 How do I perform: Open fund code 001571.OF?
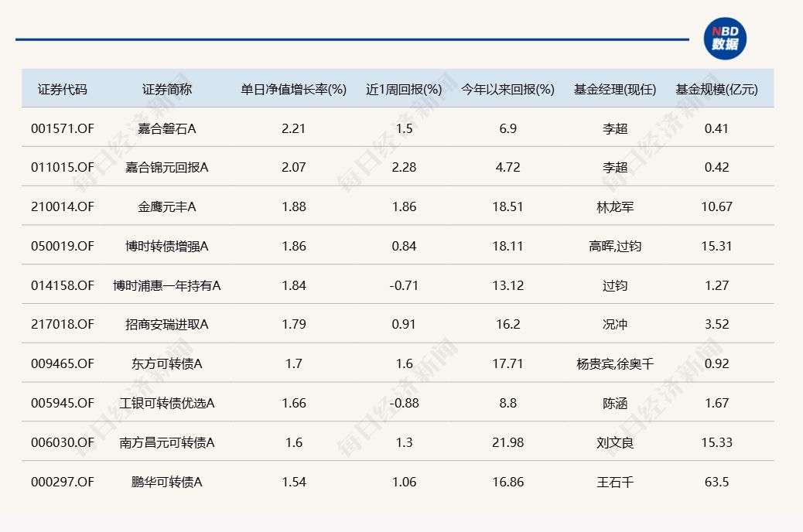pyautogui.click(x=63, y=128)
